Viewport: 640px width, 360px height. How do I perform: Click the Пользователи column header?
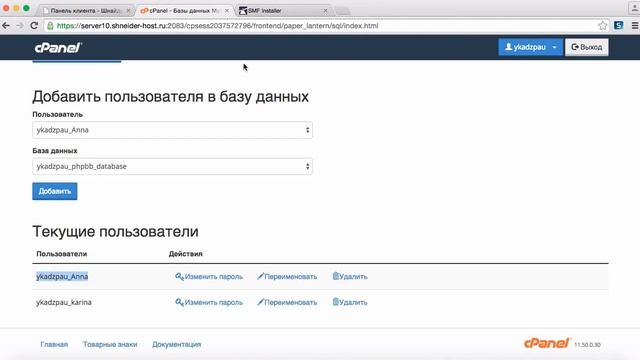[62, 254]
